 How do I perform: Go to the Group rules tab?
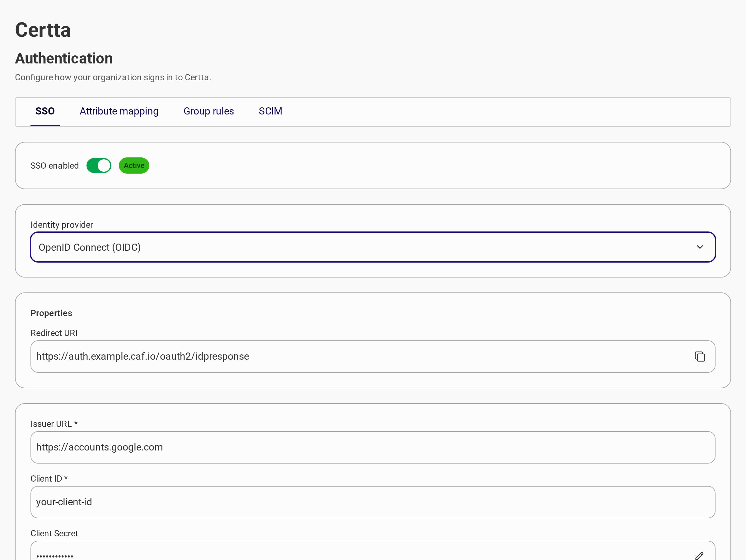coord(208,111)
